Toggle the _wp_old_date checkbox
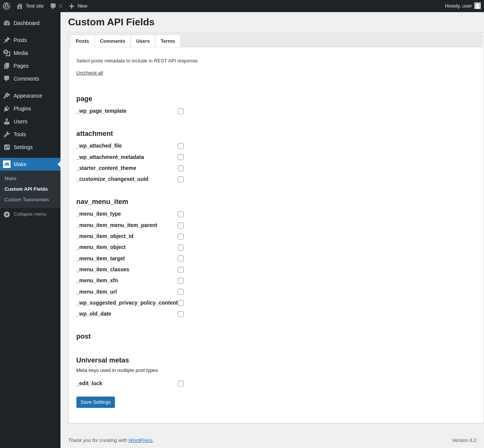Screen dimensions: 484x448 click(181, 314)
